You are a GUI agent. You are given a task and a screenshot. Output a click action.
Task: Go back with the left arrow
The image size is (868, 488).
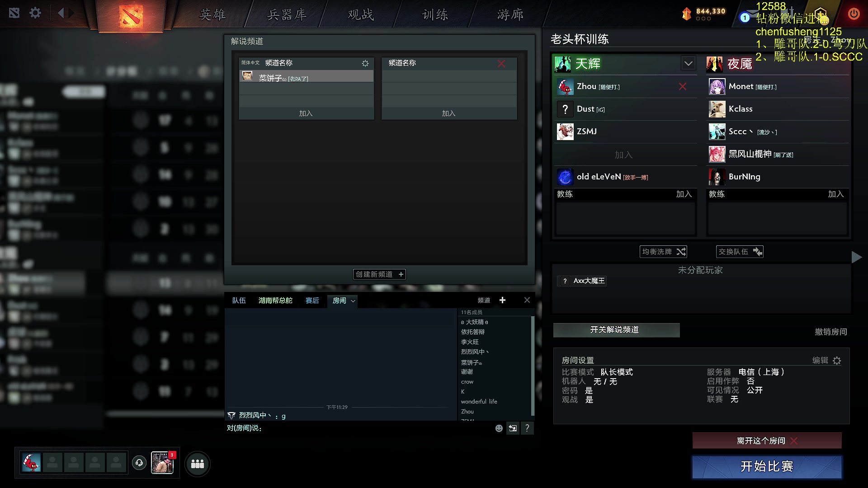[x=61, y=13]
